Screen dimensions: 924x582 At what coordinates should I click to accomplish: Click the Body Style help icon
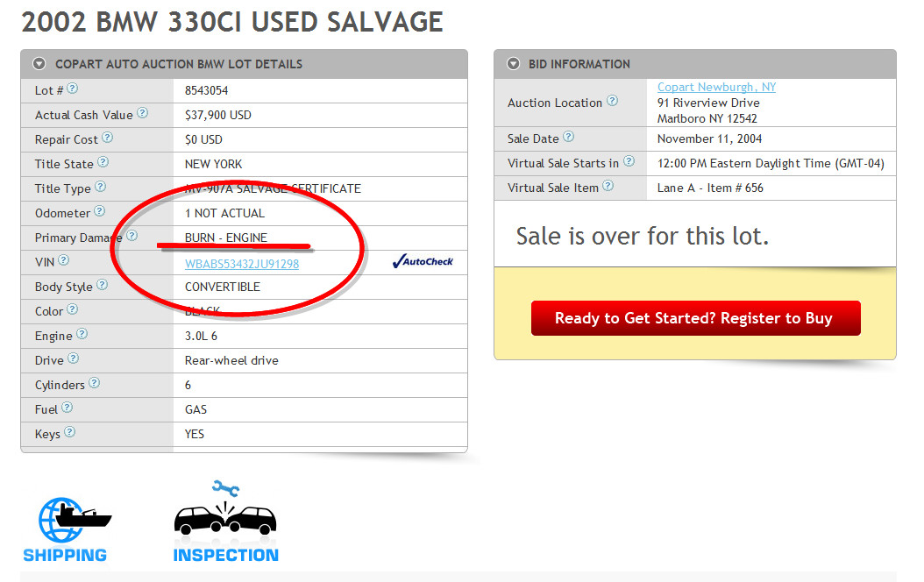pyautogui.click(x=102, y=285)
